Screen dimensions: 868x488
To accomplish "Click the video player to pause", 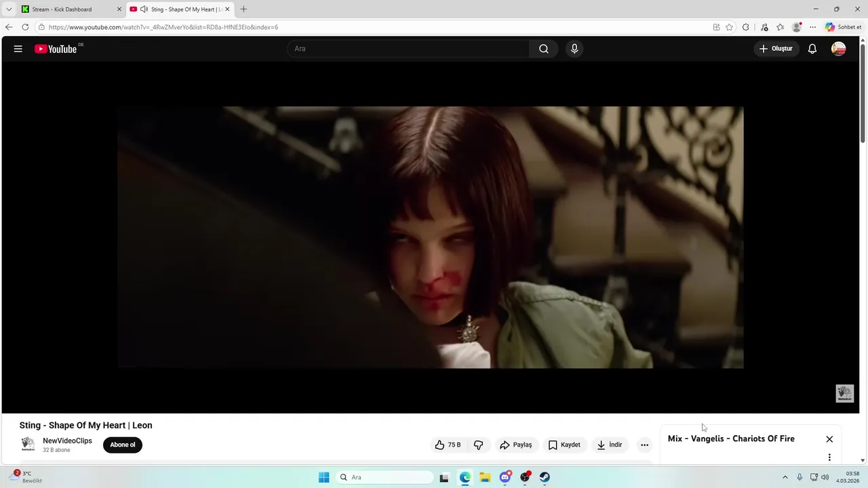I will [431, 237].
